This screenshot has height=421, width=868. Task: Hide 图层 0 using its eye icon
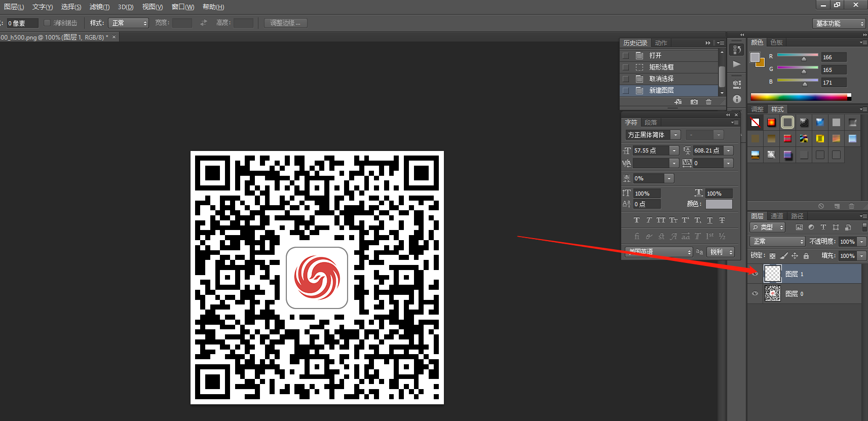(x=755, y=294)
